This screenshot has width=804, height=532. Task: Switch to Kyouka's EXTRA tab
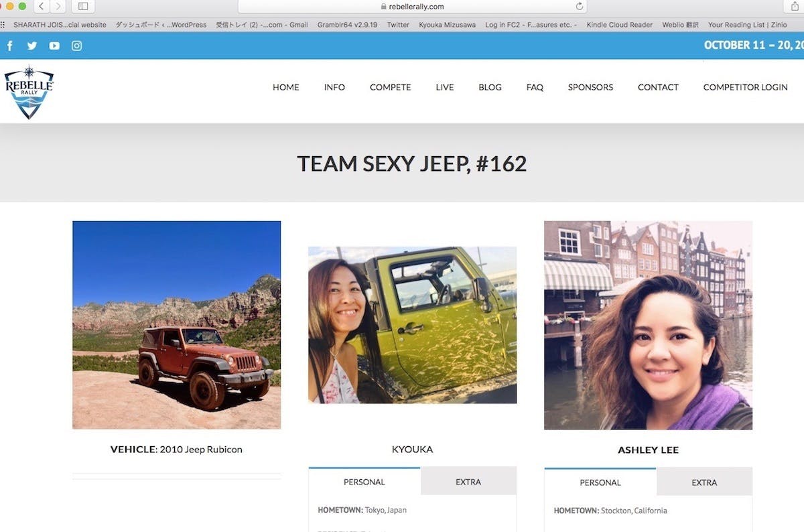click(x=468, y=482)
